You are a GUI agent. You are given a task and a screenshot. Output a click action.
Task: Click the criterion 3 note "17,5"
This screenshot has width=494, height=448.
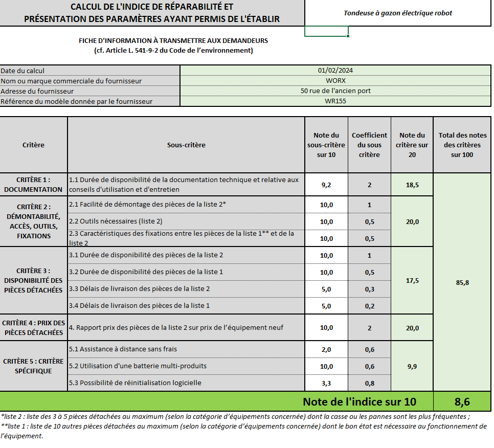click(x=412, y=280)
